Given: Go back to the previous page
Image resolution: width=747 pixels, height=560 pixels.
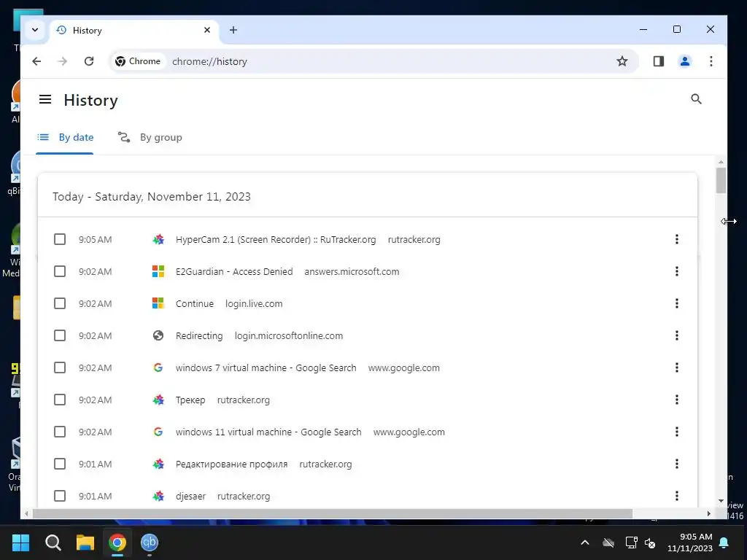Looking at the screenshot, I should 36,61.
